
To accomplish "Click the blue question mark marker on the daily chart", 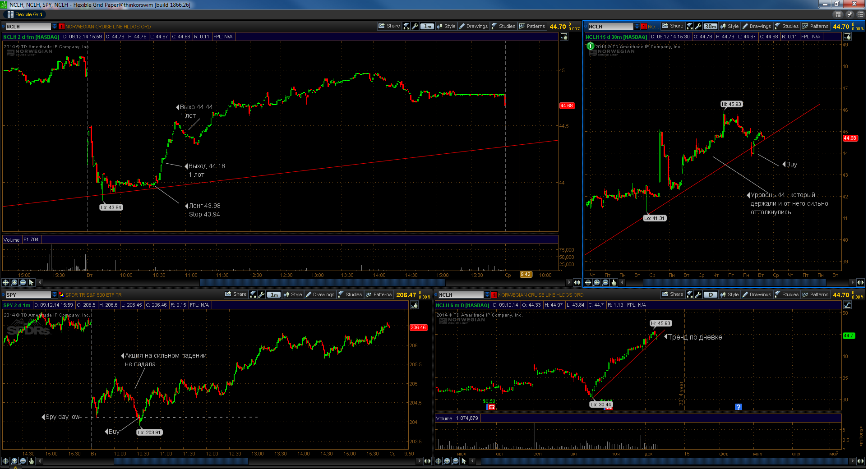I will pyautogui.click(x=739, y=407).
